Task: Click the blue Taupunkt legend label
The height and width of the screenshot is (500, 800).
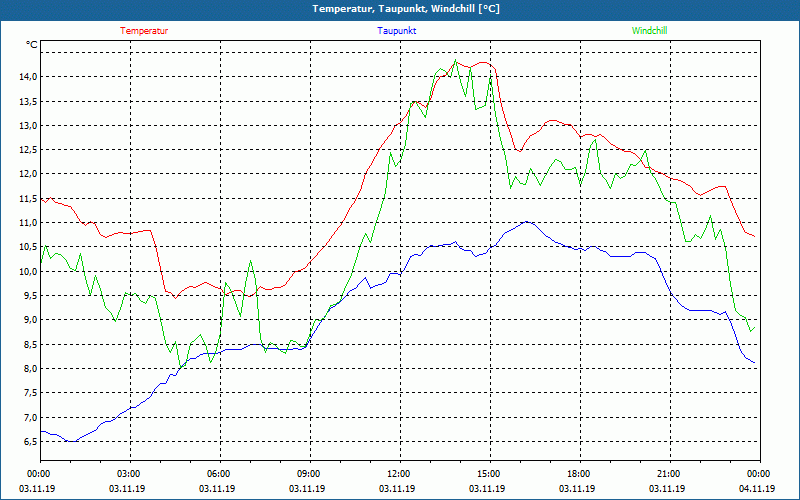Action: click(x=396, y=31)
